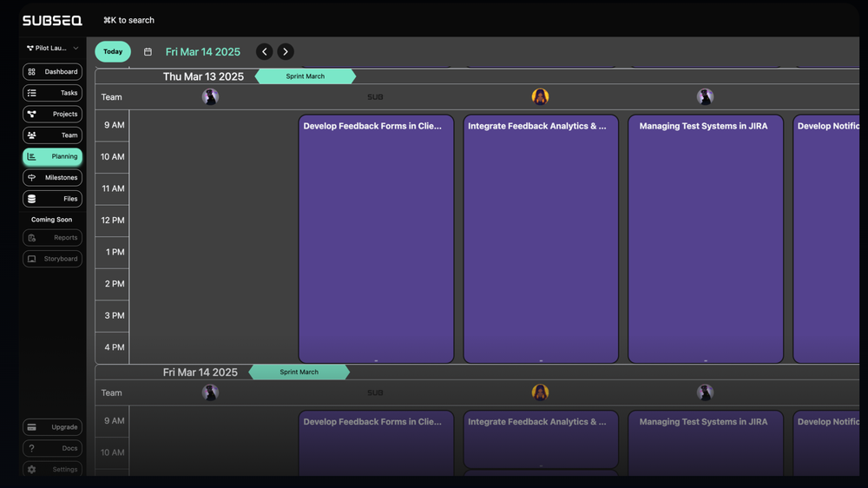
Task: Click the SUBSEQ logo
Action: (52, 20)
